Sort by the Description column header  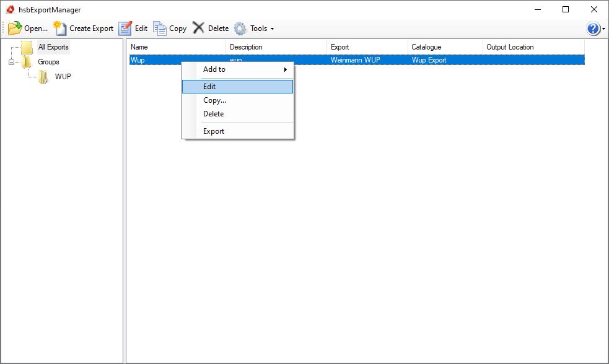(276, 47)
